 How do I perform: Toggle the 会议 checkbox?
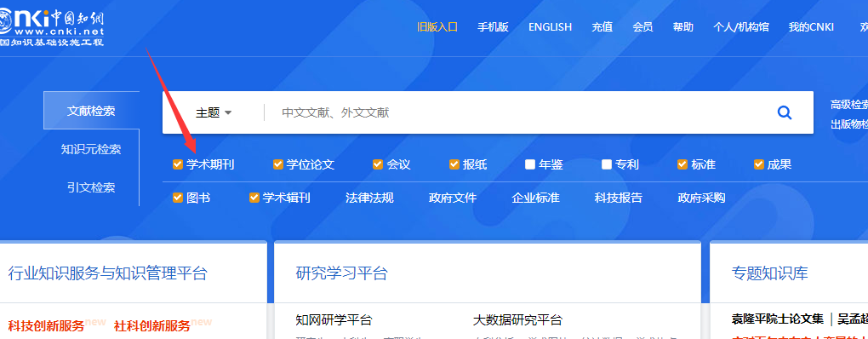point(378,164)
